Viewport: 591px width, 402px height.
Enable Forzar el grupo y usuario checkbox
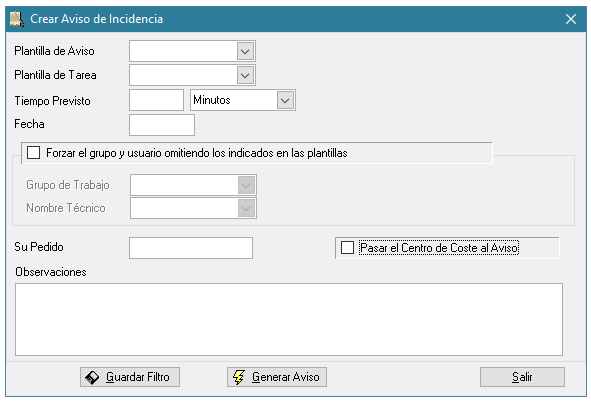click(x=34, y=153)
